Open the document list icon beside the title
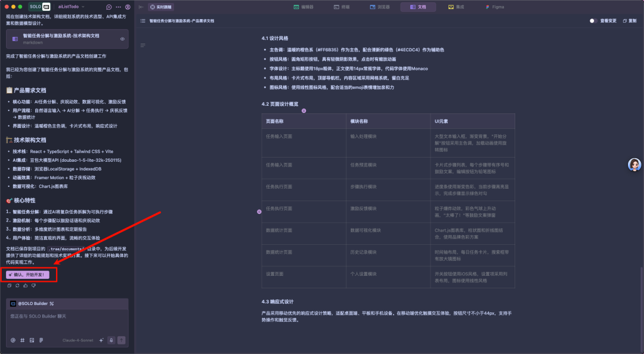This screenshot has width=644, height=354. (143, 20)
